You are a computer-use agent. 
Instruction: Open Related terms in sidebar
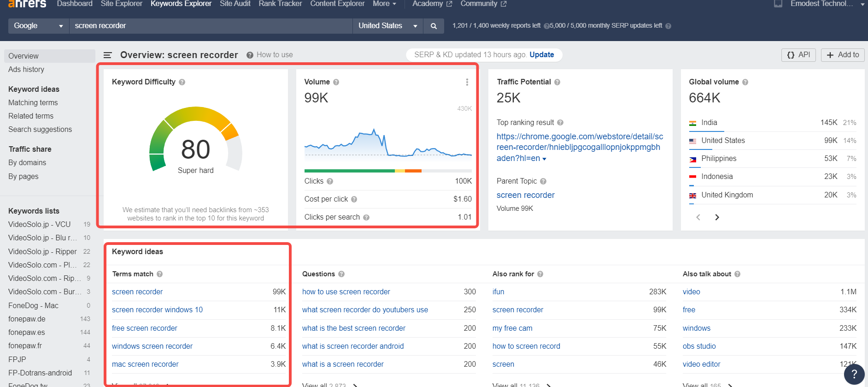[31, 116]
